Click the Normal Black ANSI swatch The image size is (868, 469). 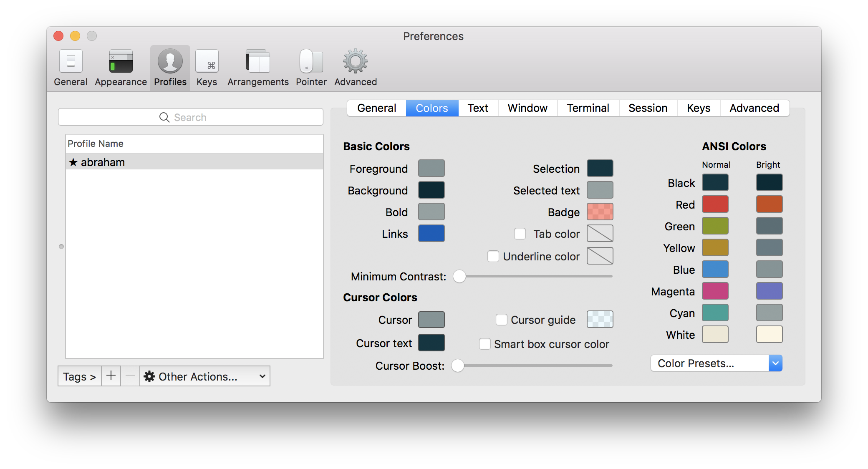coord(715,182)
